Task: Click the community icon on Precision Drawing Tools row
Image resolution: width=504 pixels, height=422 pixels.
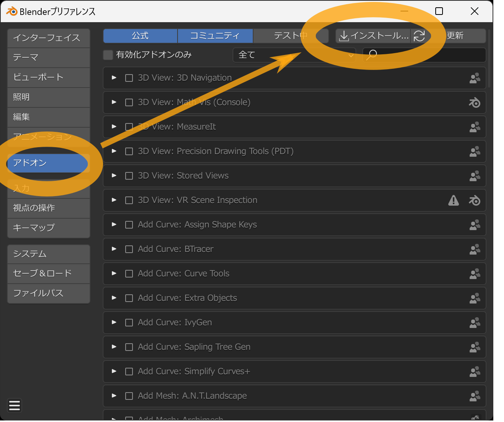Action: [475, 151]
